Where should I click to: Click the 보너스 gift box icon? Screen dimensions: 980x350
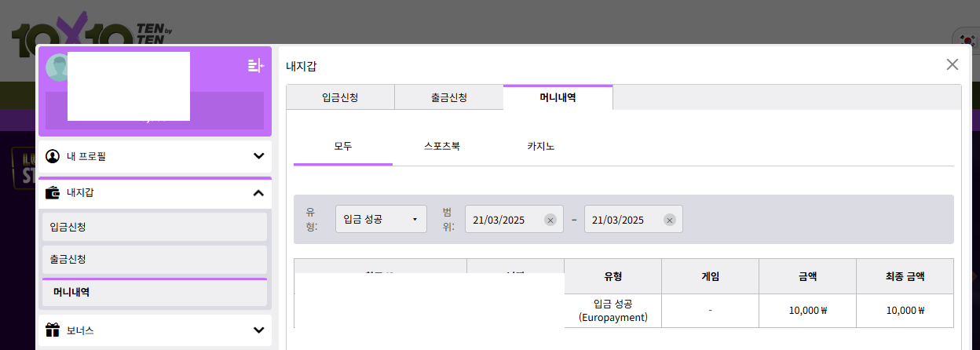point(53,330)
